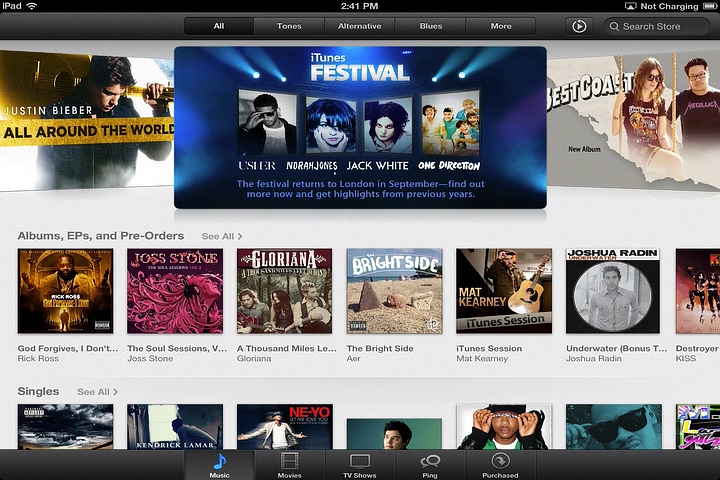Open Rick Ross album cover
The image size is (720, 480).
coord(65,291)
